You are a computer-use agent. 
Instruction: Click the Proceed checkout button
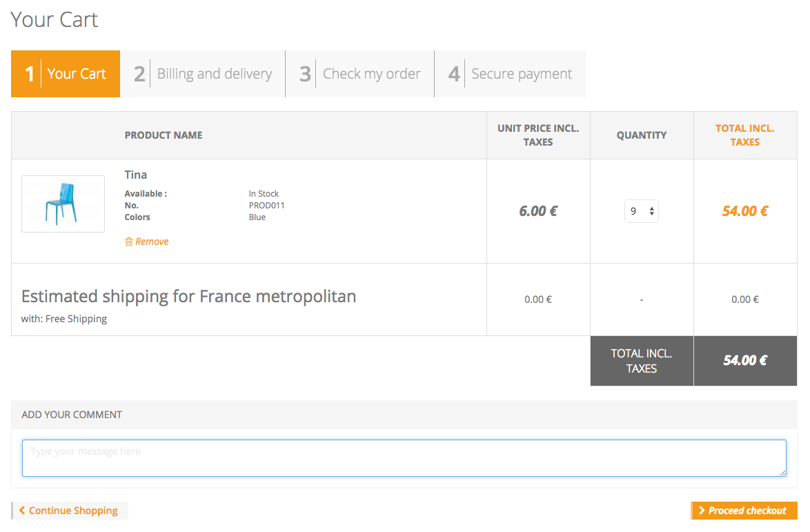point(744,511)
